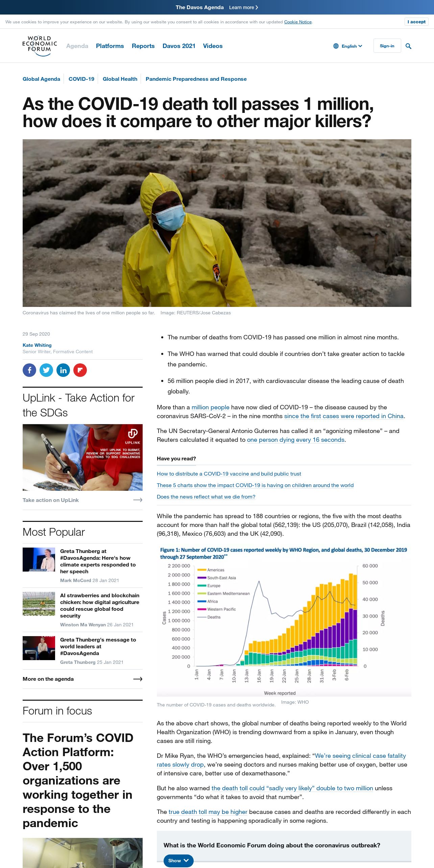Click author name Mark McCord
The height and width of the screenshot is (868, 434).
point(76,580)
